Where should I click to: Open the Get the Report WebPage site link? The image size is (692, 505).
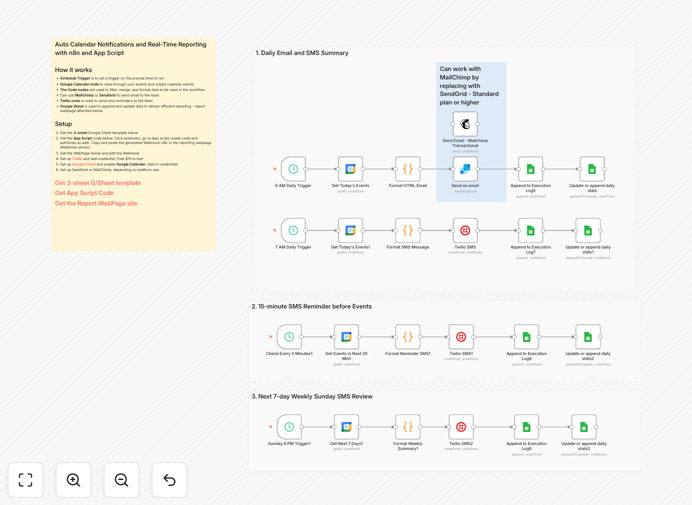tap(96, 204)
